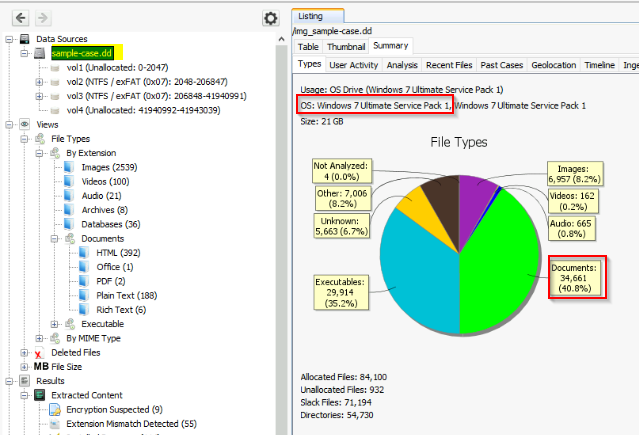Click the tree panel scrollbar up arrow
The image size is (639, 435).
[281, 39]
